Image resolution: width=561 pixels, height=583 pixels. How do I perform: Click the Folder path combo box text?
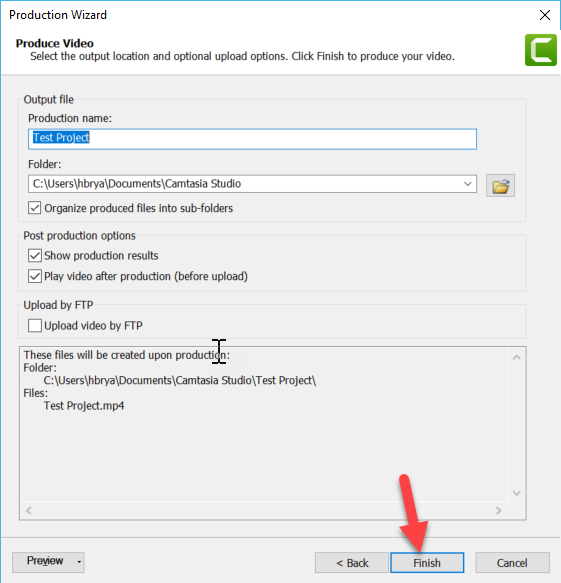[x=244, y=184]
